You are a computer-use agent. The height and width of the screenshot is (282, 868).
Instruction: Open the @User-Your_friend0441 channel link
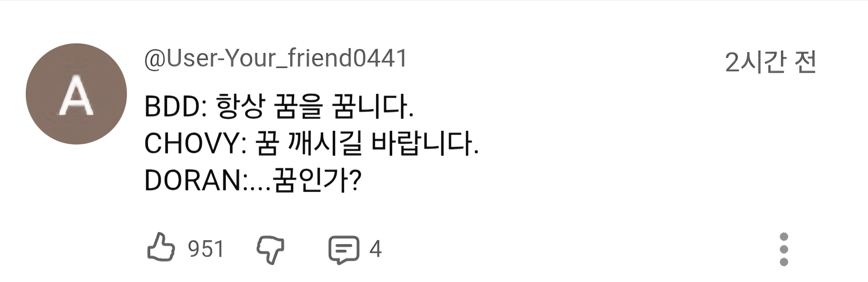click(275, 58)
